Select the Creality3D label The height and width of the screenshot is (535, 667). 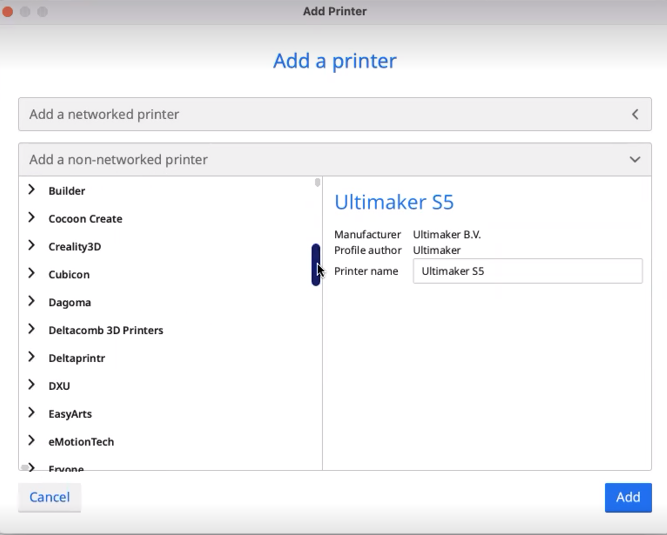tap(74, 247)
